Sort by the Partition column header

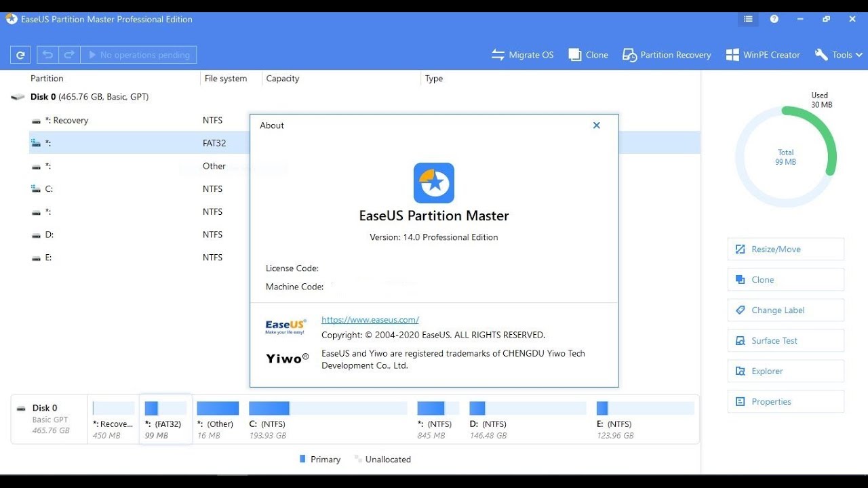(47, 79)
